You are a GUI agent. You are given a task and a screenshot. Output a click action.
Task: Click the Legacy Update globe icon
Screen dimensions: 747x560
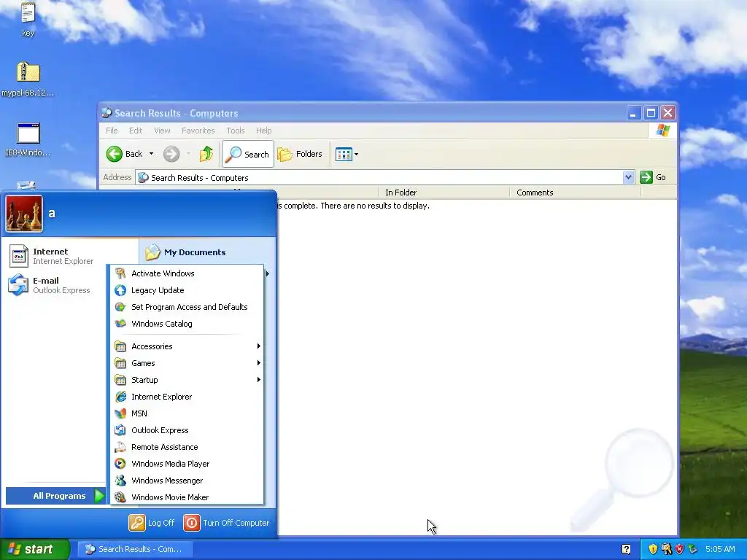[120, 290]
